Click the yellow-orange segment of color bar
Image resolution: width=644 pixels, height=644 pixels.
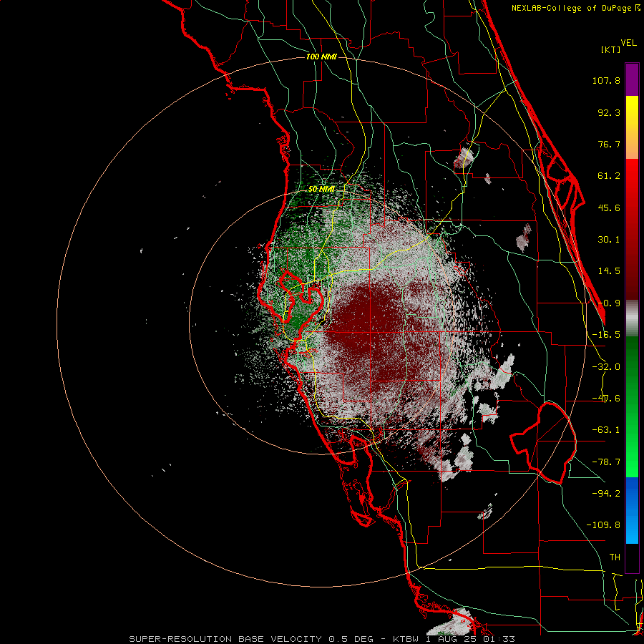pyautogui.click(x=632, y=127)
